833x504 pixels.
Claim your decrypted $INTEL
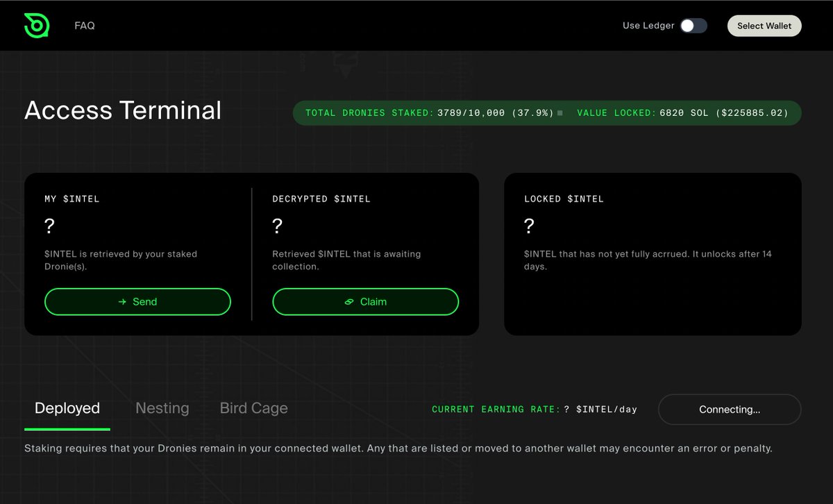coord(365,301)
